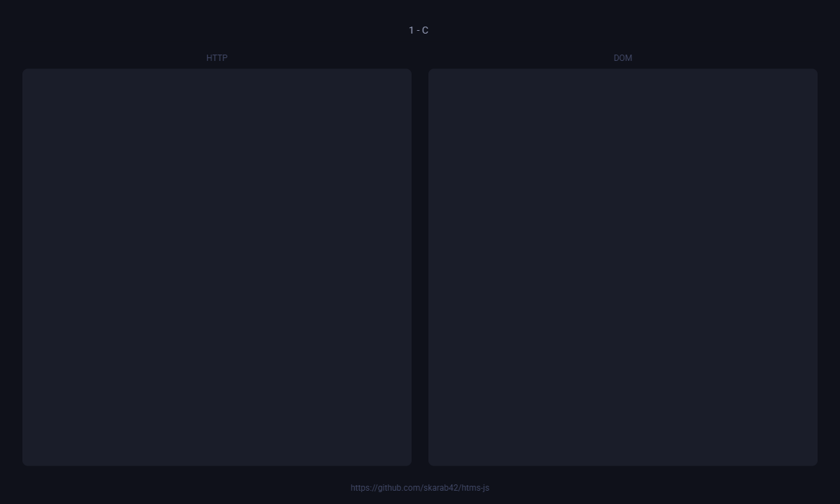
Task: Click the gap between HTTP and DOM panels
Action: tap(420, 266)
